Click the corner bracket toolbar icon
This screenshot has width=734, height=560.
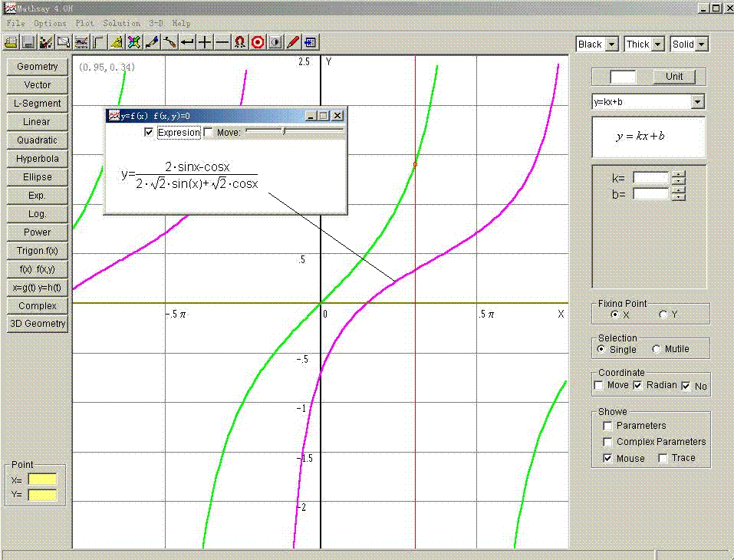pyautogui.click(x=98, y=43)
